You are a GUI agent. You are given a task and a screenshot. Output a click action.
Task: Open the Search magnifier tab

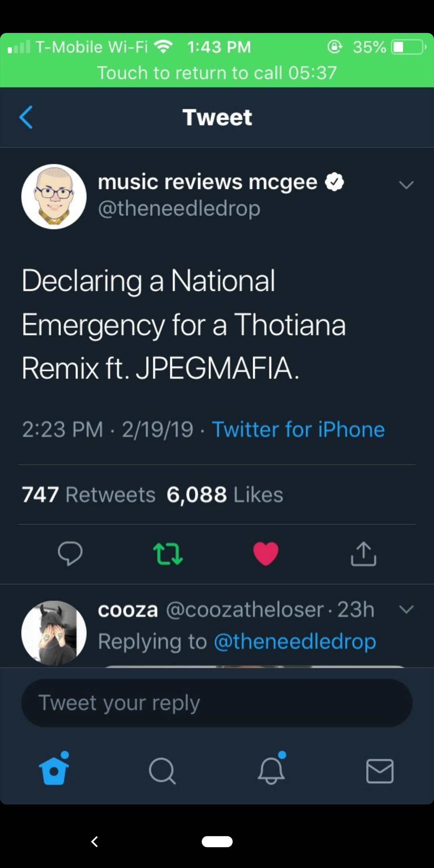[x=162, y=771]
